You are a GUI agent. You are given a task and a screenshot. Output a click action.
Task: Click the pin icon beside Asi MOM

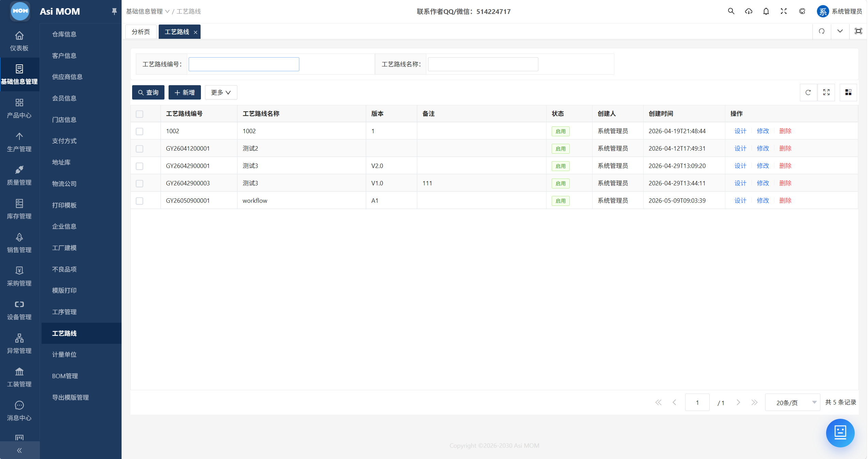pos(114,12)
